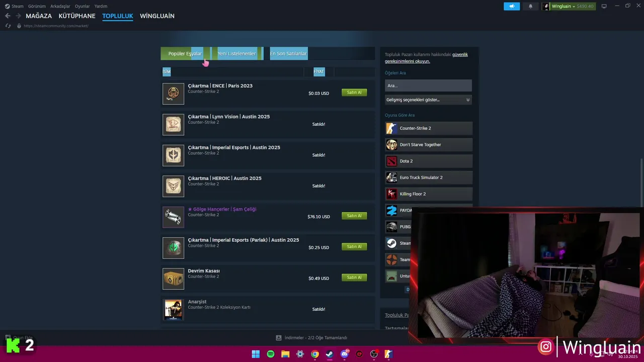The image size is (644, 362).
Task: Open the Yardım menu
Action: pos(101,6)
